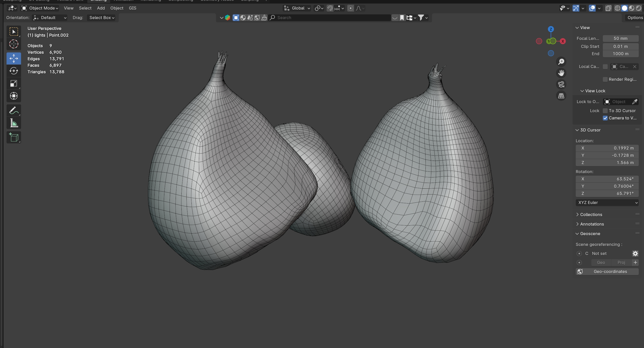Activate the Rotate tool
This screenshot has width=644, height=348.
point(14,71)
